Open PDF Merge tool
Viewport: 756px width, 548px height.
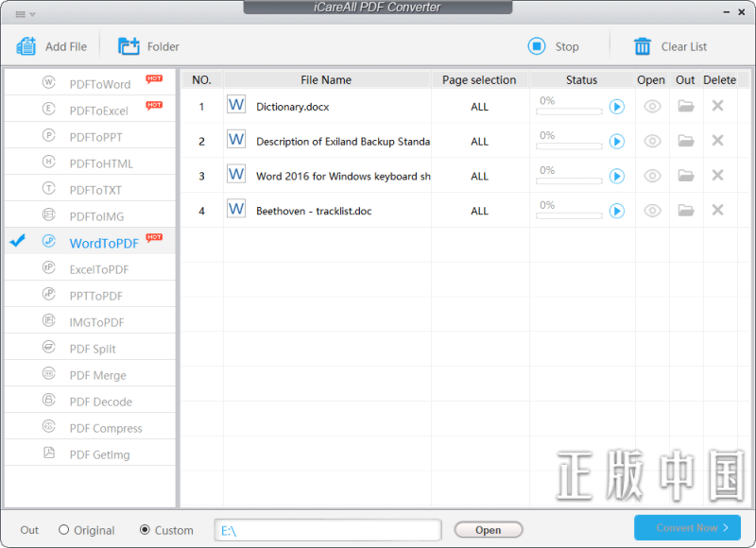pyautogui.click(x=90, y=374)
